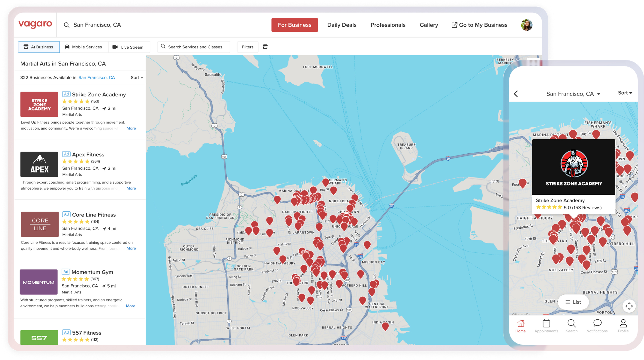The height and width of the screenshot is (360, 644).
Task: Click the Ad badge on 557 Fitness
Action: pyautogui.click(x=66, y=332)
